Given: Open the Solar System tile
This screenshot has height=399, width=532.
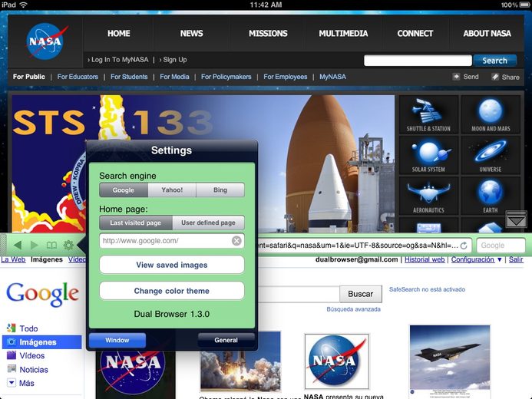Looking at the screenshot, I should tap(428, 155).
